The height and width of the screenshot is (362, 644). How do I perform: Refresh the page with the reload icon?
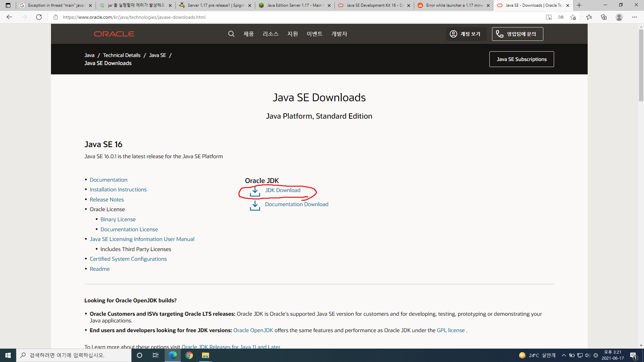click(x=39, y=17)
